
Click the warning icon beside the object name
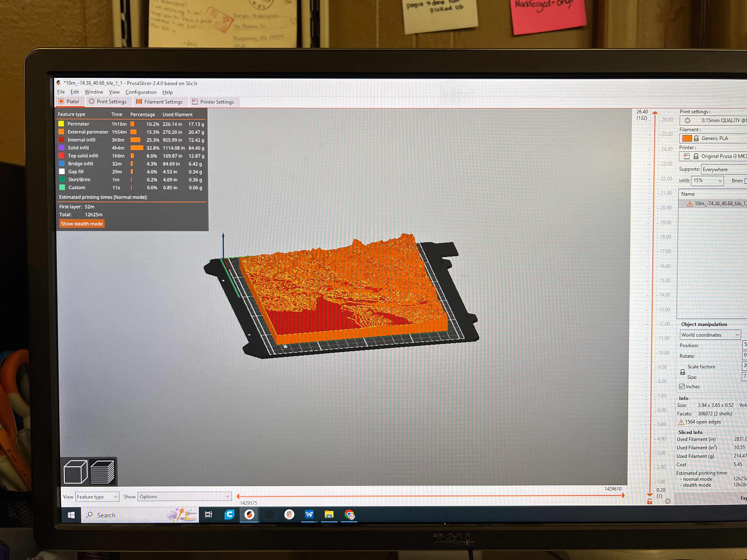coord(690,204)
